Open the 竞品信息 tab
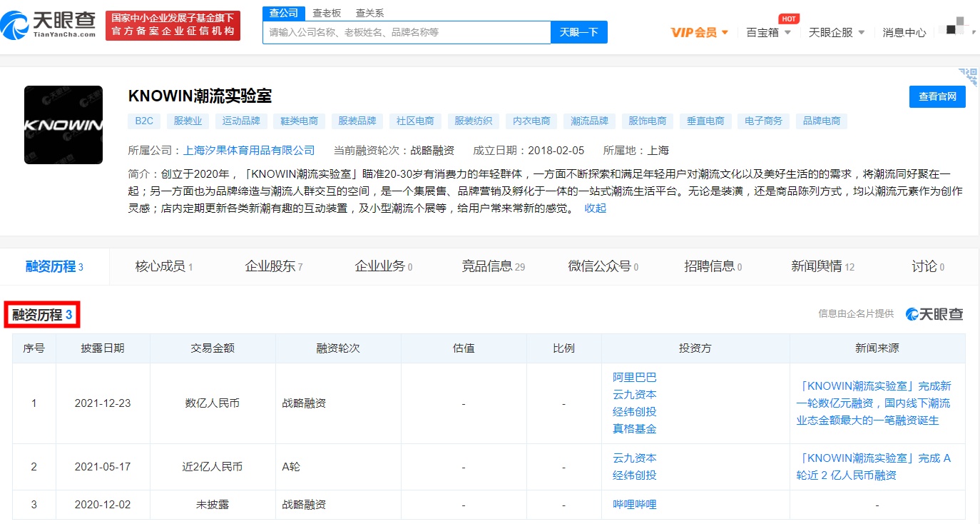 point(494,266)
